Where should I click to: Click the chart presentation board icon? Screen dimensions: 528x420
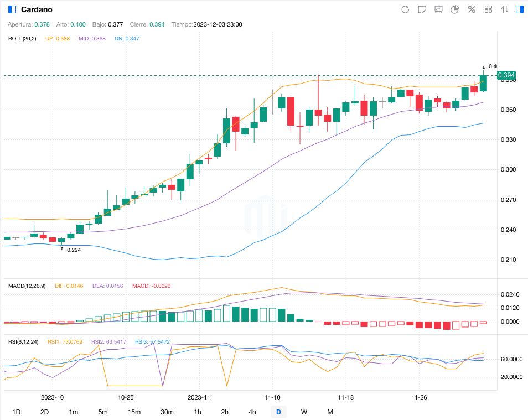tap(438, 9)
